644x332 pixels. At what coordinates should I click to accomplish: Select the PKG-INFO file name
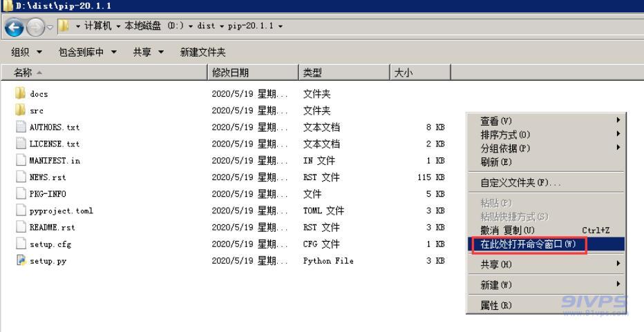coord(48,194)
